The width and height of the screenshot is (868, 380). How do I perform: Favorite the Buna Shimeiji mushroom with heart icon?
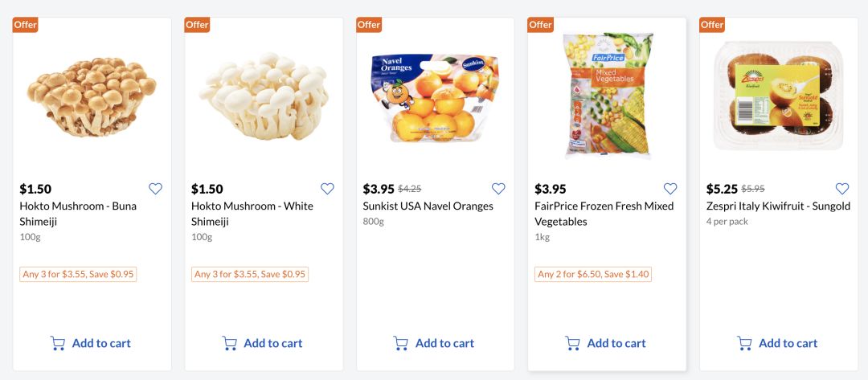tap(155, 189)
